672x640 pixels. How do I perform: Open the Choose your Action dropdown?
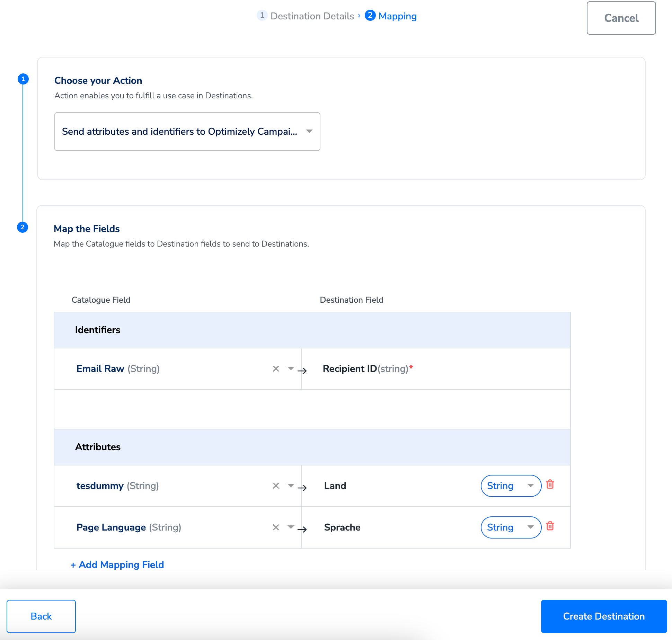187,132
